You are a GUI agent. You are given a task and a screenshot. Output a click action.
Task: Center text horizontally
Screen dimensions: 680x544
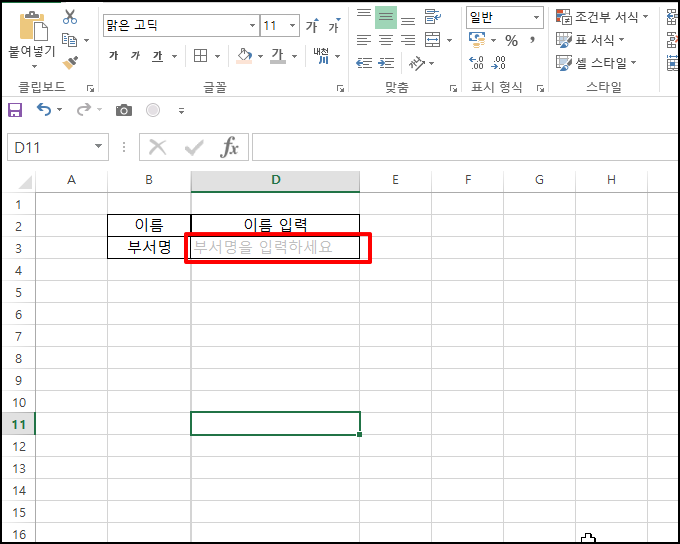pos(386,40)
